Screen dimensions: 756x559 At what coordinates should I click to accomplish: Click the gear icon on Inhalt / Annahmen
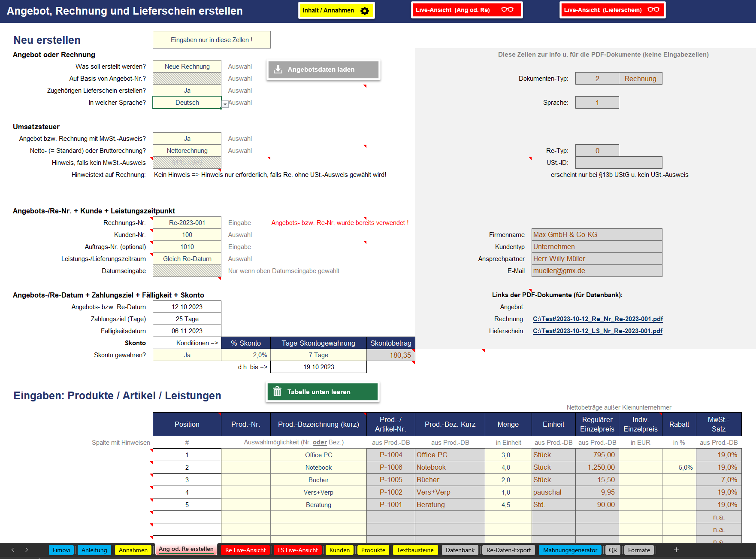pos(365,11)
